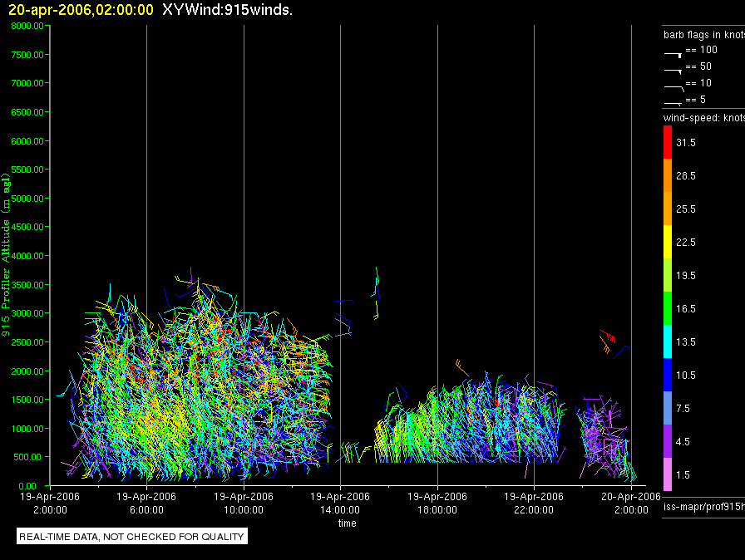Click the 3000.00 altitude axis tick label
This screenshot has height=560, width=745.
(x=27, y=313)
